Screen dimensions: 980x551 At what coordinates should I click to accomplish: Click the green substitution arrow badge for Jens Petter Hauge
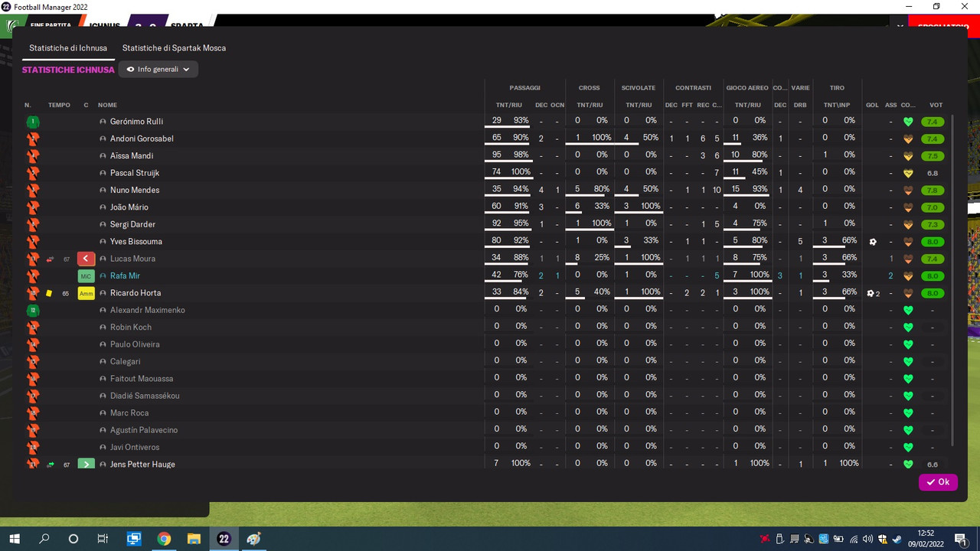tap(87, 464)
